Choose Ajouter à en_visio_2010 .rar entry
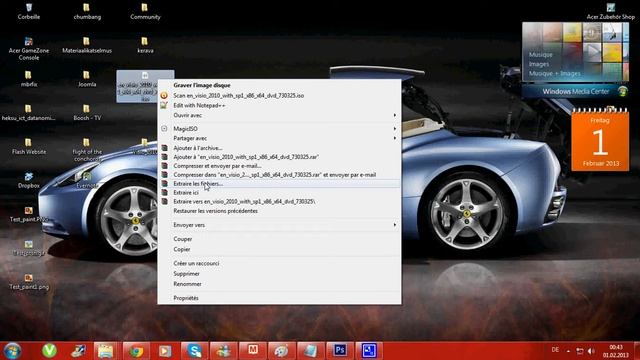 [x=279, y=157]
